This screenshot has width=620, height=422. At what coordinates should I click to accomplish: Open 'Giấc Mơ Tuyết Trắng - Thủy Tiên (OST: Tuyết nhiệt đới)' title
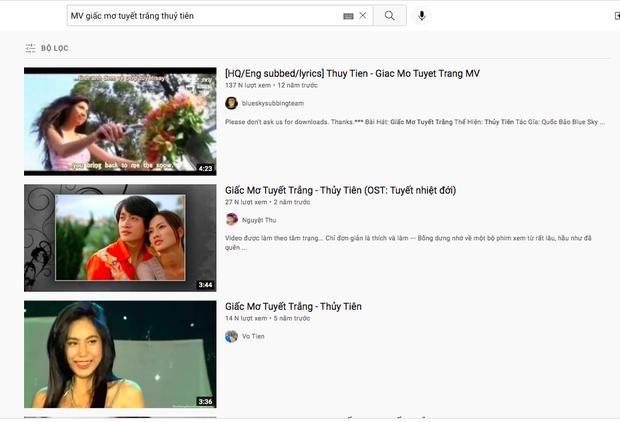click(340, 190)
